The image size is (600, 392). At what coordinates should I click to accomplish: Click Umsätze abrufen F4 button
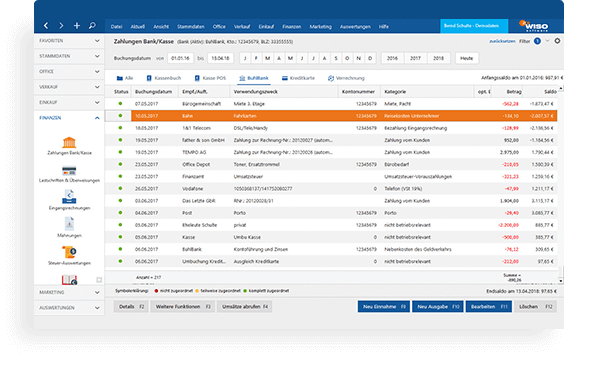[245, 307]
